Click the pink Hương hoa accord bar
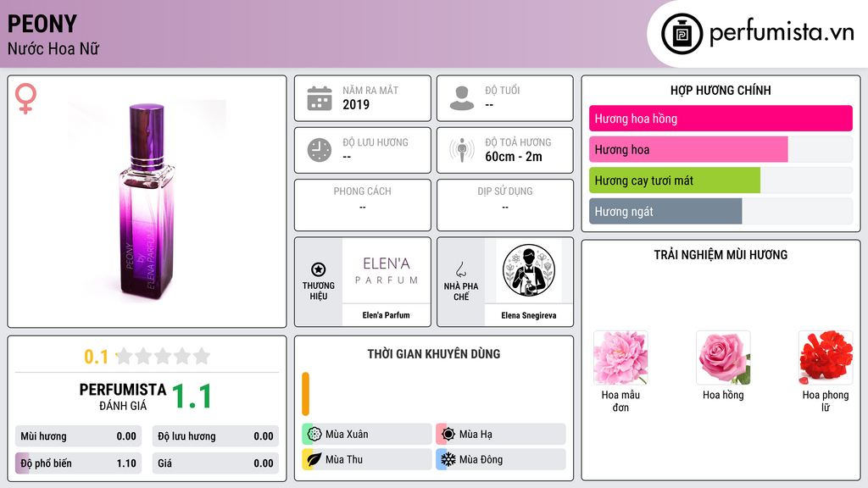This screenshot has width=868, height=488. click(688, 149)
